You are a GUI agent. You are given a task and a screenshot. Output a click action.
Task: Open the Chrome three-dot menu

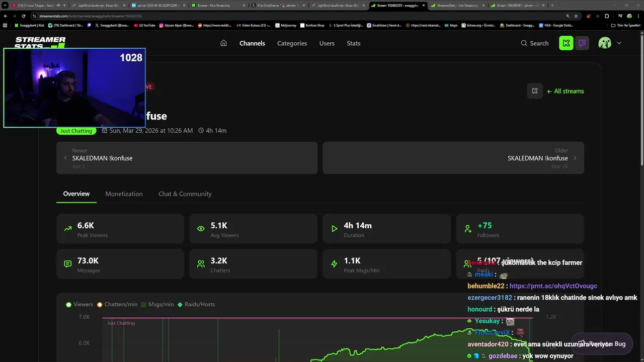(x=638, y=16)
